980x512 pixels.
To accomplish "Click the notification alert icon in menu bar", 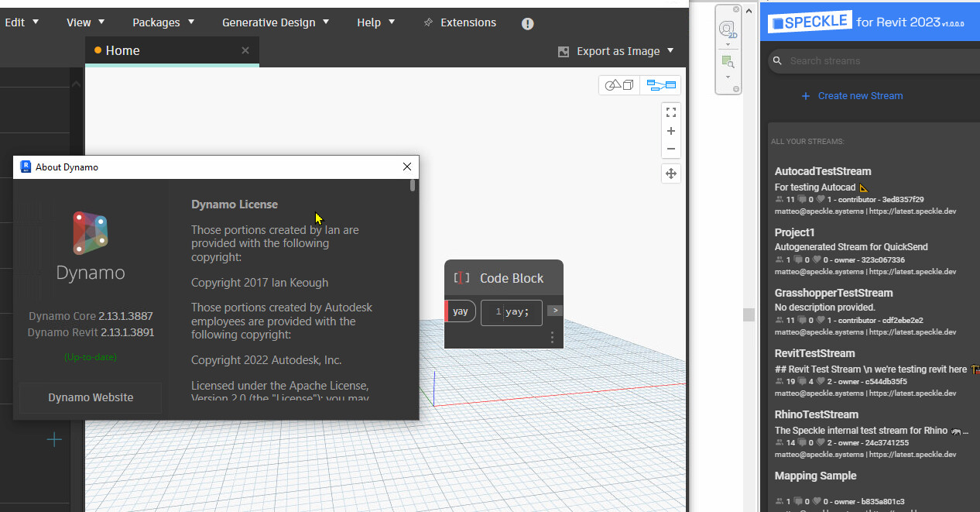I will [x=528, y=23].
